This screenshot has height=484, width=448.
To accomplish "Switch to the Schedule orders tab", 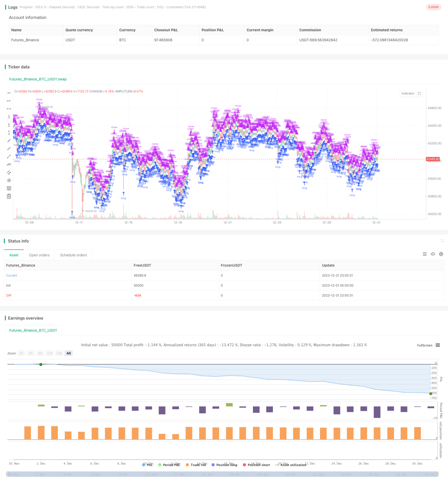I will pos(73,255).
